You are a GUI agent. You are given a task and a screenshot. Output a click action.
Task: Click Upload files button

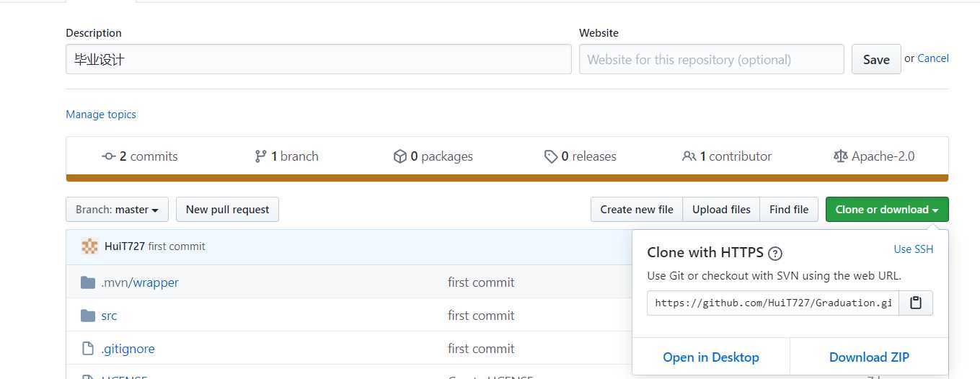(x=721, y=210)
